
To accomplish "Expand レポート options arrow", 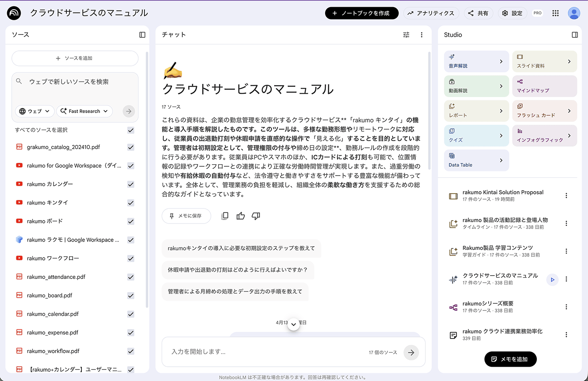I will pos(501,111).
